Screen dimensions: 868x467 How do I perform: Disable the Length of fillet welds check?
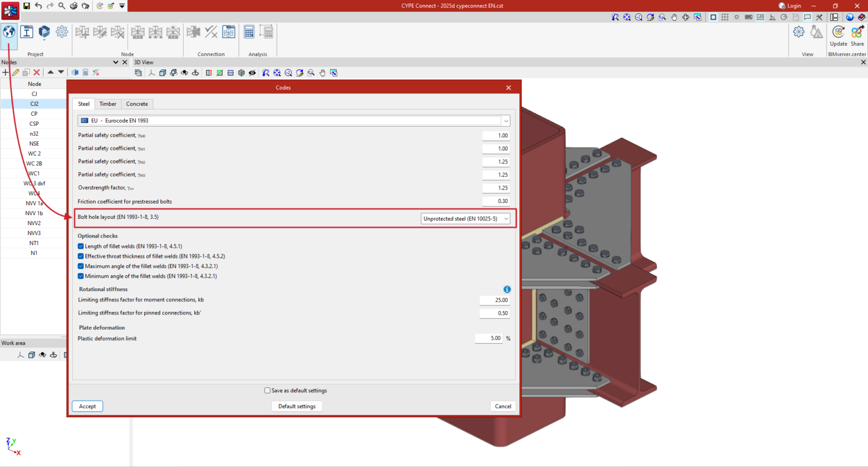tap(80, 246)
